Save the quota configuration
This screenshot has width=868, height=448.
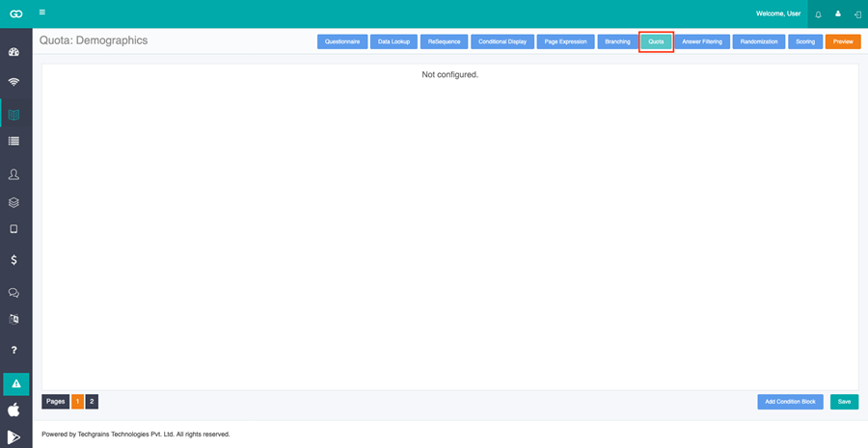[844, 402]
